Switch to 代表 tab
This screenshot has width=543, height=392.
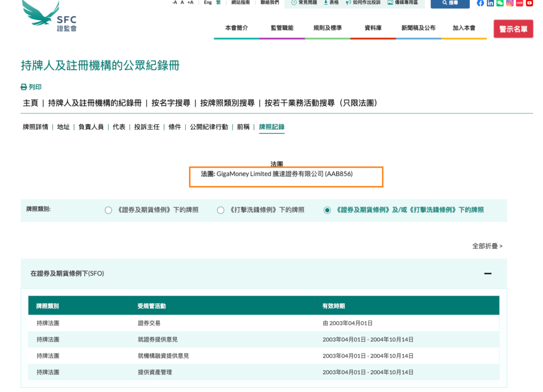(x=119, y=127)
